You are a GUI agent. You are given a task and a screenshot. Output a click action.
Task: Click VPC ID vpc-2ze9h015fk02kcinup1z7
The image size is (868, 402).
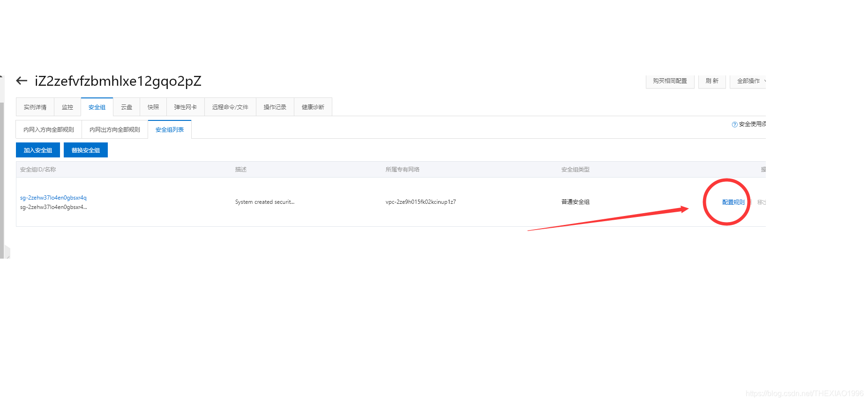[421, 202]
